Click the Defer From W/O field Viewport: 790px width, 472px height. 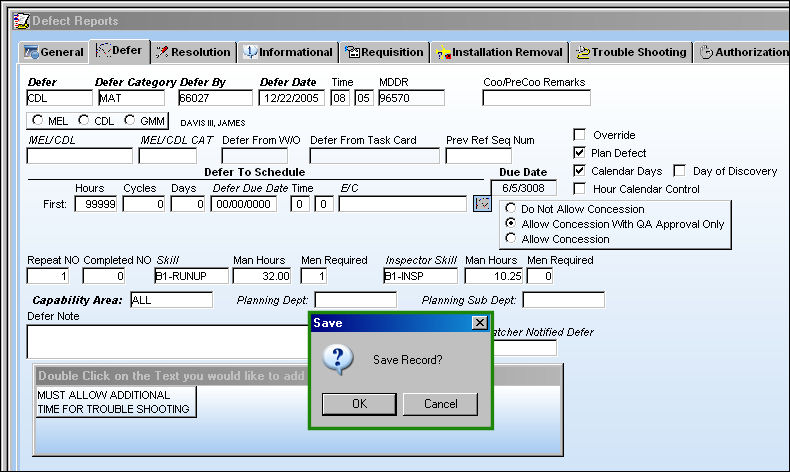tap(254, 156)
